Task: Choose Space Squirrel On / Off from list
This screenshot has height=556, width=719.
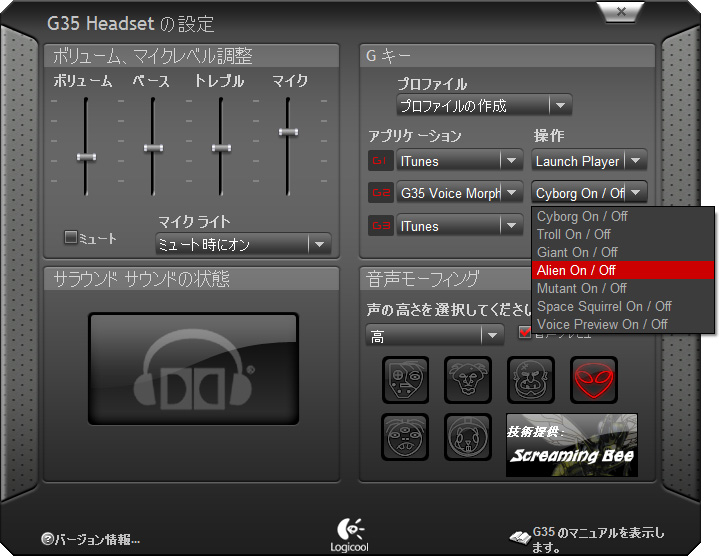Action: (623, 306)
